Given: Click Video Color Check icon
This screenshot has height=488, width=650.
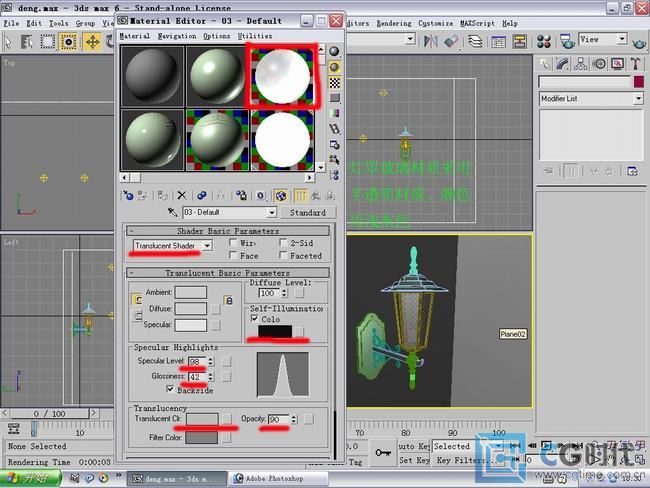Looking at the screenshot, I should (335, 113).
